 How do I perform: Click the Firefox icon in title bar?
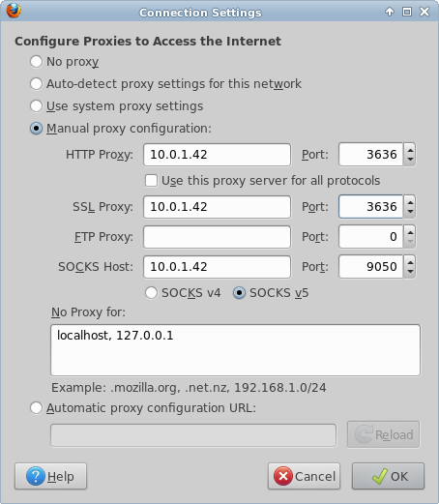[14, 11]
